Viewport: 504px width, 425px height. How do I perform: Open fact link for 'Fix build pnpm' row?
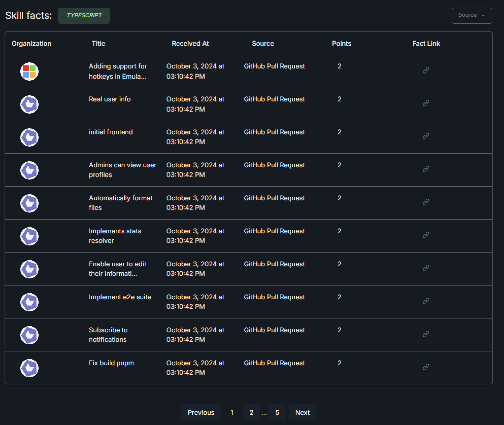point(426,367)
